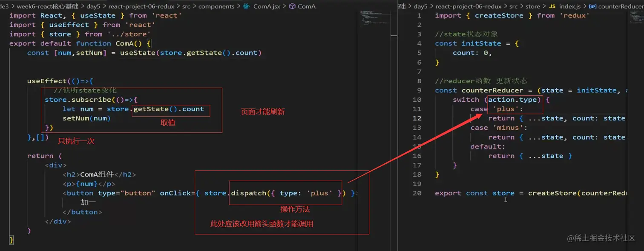
Task: Click the //侦听state变化 comment
Action: pos(85,90)
